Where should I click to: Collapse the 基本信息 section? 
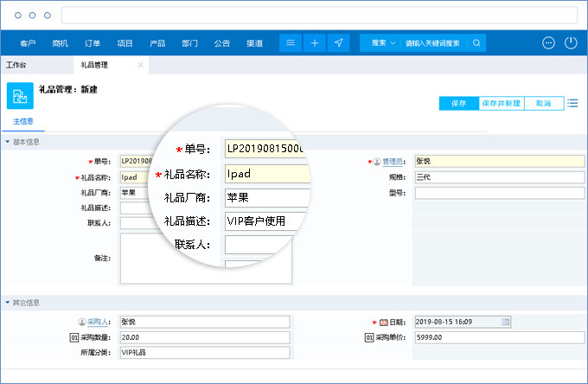[x=8, y=142]
